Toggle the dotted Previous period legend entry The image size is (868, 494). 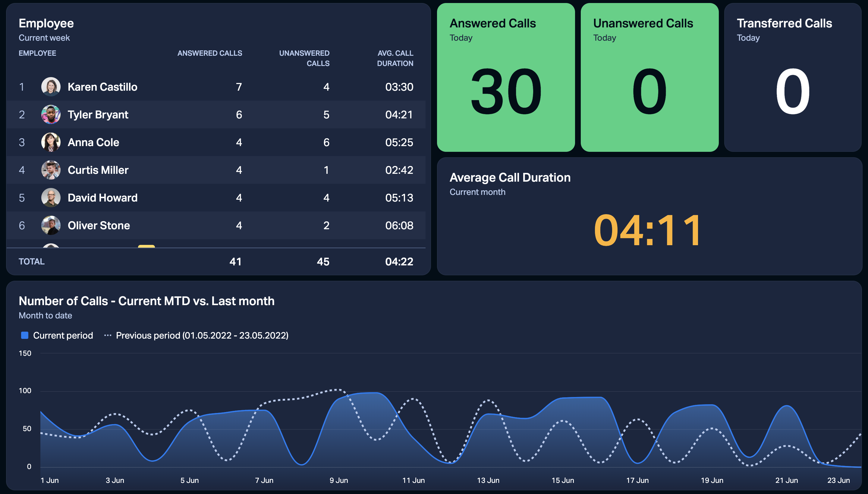point(196,336)
